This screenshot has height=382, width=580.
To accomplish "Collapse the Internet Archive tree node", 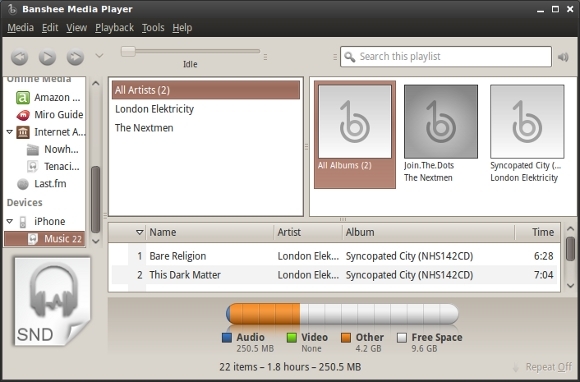I will pos(10,132).
